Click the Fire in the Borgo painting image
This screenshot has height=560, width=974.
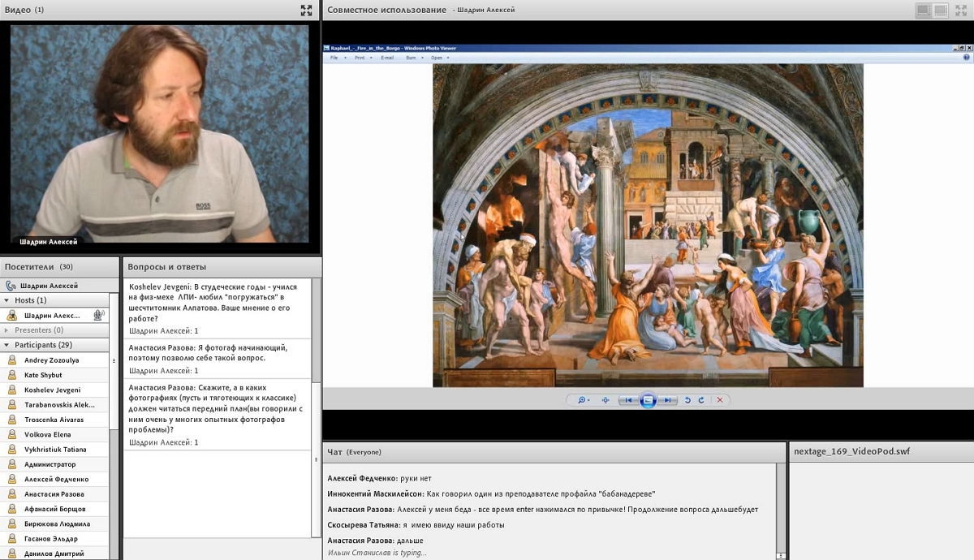[x=648, y=226]
